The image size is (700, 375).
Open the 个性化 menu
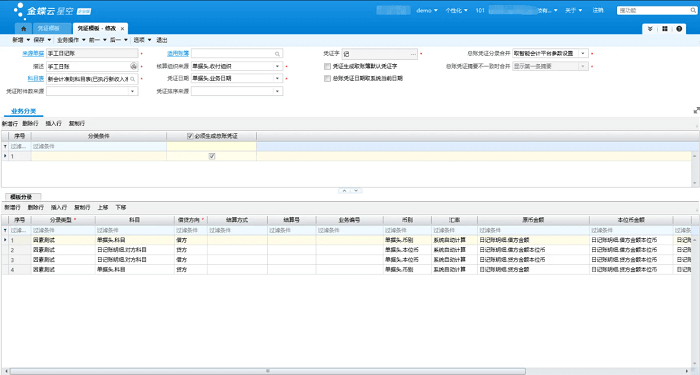456,10
